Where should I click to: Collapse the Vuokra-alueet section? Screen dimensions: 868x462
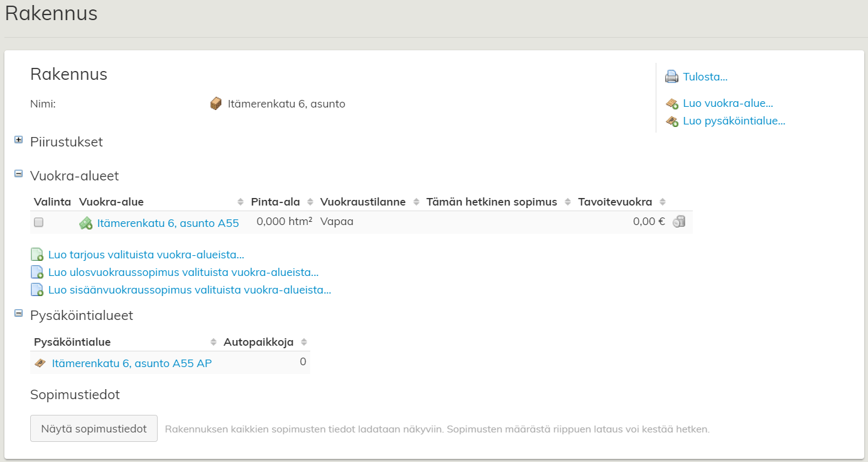click(19, 174)
